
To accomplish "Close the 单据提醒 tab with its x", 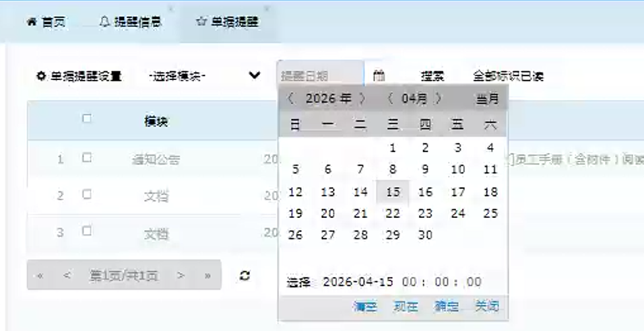I will 267,9.
